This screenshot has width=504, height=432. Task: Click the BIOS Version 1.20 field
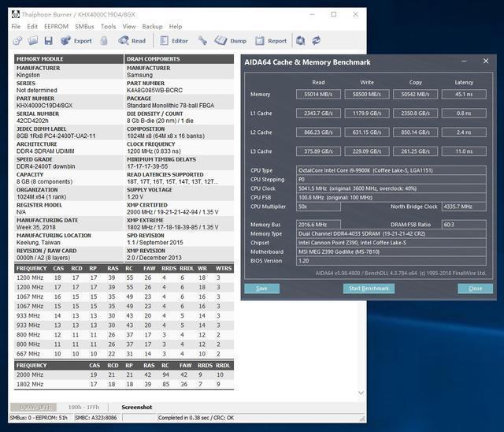391,261
